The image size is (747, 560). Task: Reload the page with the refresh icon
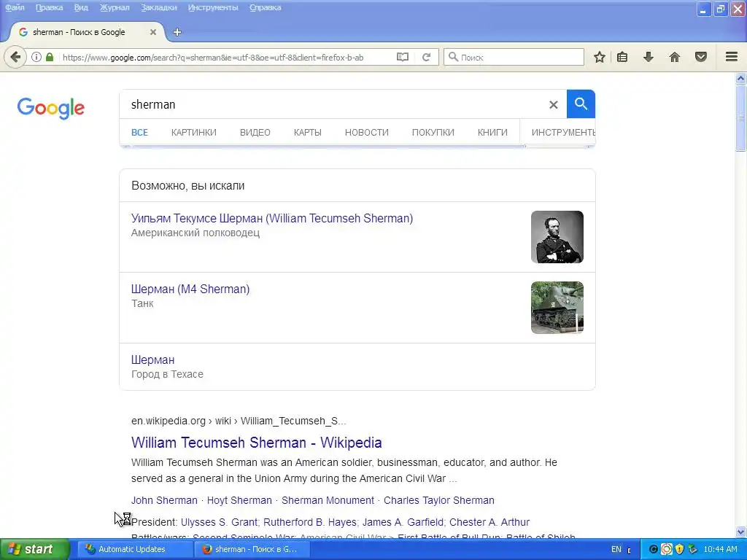(426, 57)
